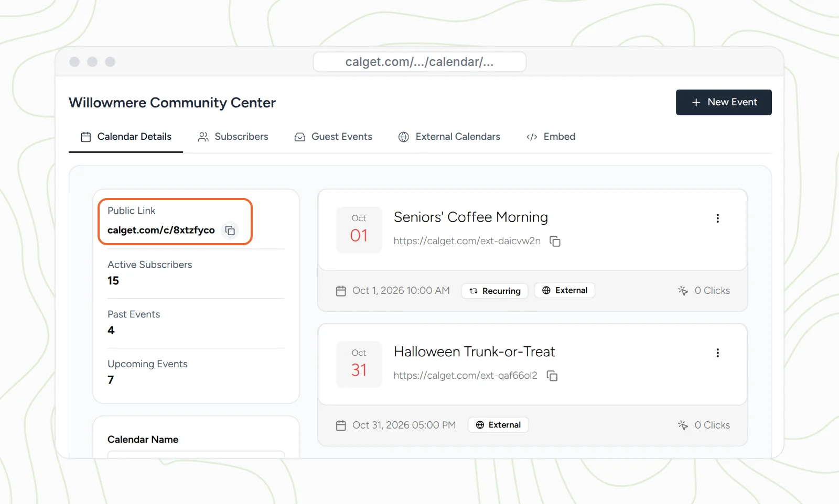Click the External badge on Seniors' Coffee Morning
Screen dimensions: 839x504
click(565, 290)
